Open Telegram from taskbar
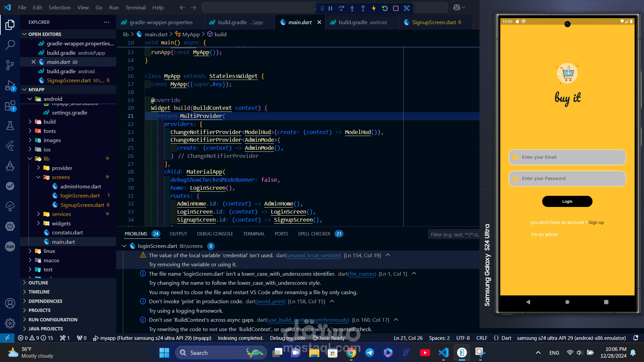 (370, 353)
